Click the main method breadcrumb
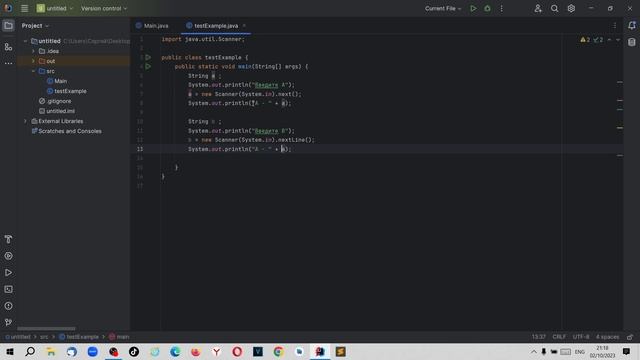 119,337
